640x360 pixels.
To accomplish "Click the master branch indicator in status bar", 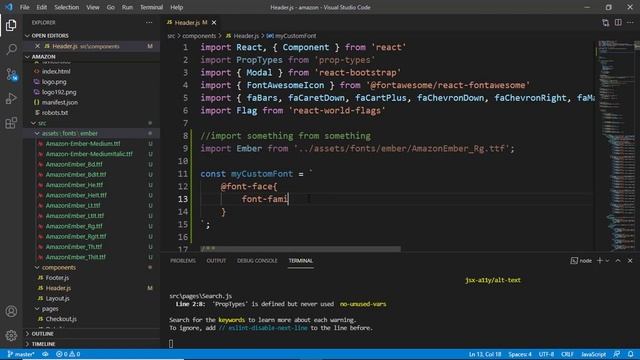I will click(x=21, y=354).
